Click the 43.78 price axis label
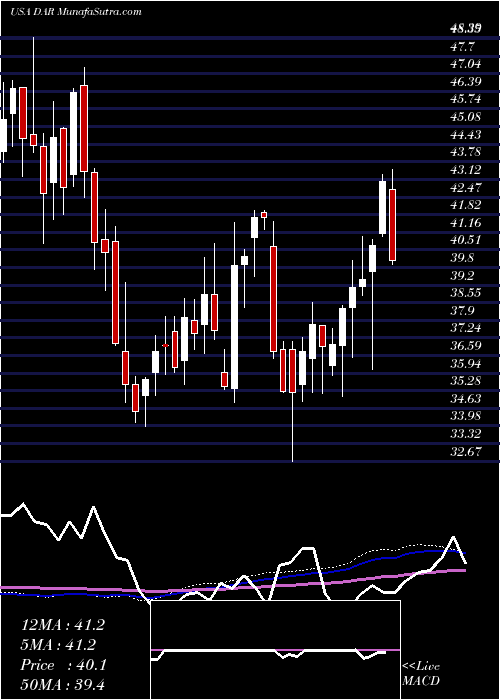Screen dimensions: 500x700 pyautogui.click(x=466, y=152)
